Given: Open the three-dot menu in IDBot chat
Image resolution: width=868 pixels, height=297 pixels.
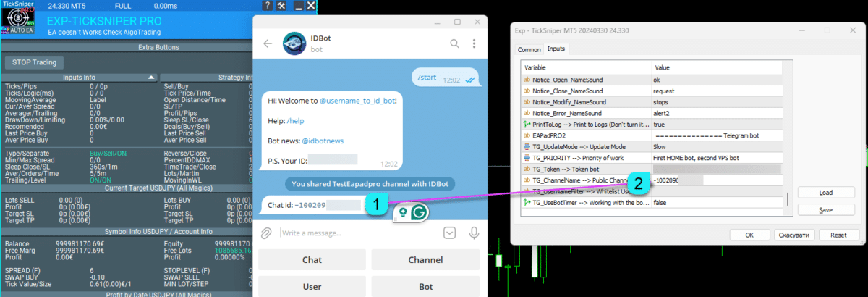Looking at the screenshot, I should pos(475,43).
